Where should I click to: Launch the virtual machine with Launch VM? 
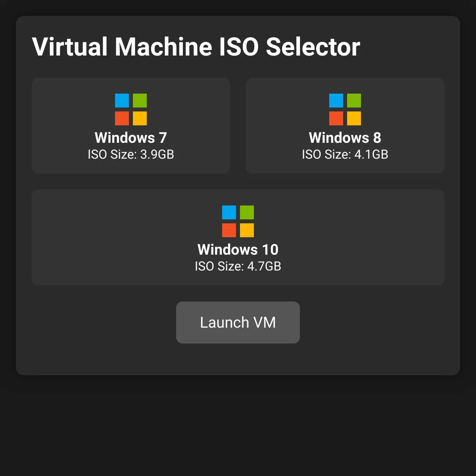(238, 322)
